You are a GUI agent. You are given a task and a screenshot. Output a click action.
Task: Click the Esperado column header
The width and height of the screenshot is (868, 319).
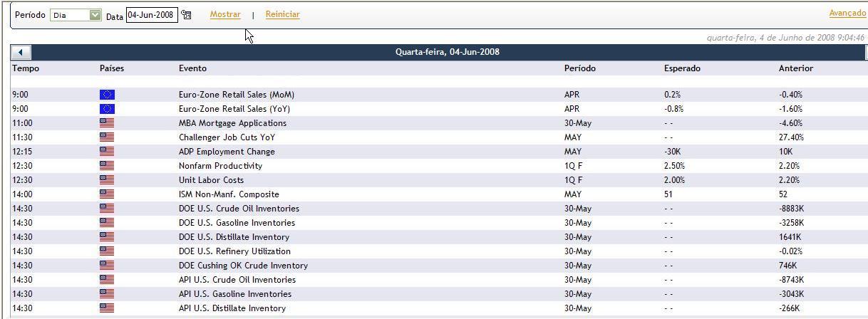click(x=682, y=68)
